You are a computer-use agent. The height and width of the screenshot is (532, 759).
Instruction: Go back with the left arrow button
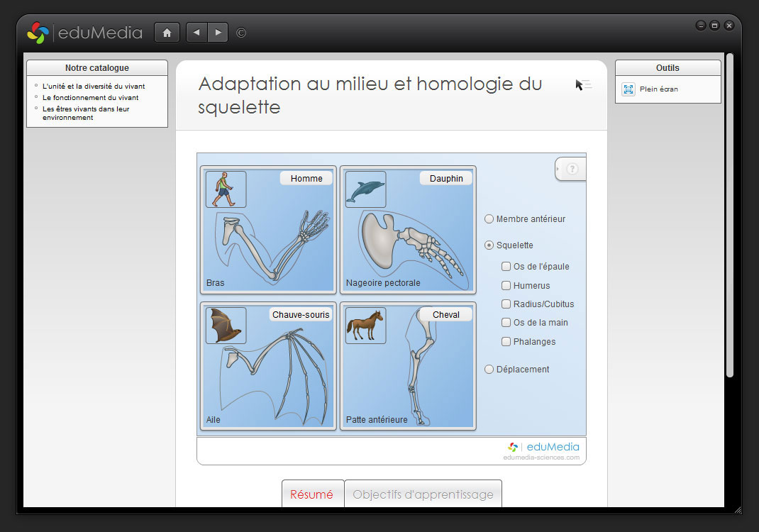click(196, 33)
